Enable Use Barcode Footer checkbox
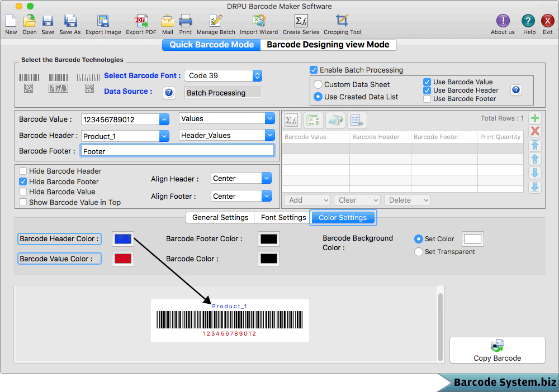 (x=427, y=99)
